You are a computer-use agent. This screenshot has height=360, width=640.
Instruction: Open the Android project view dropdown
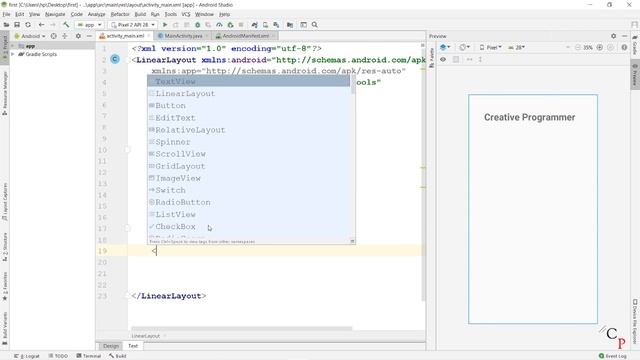[x=30, y=36]
